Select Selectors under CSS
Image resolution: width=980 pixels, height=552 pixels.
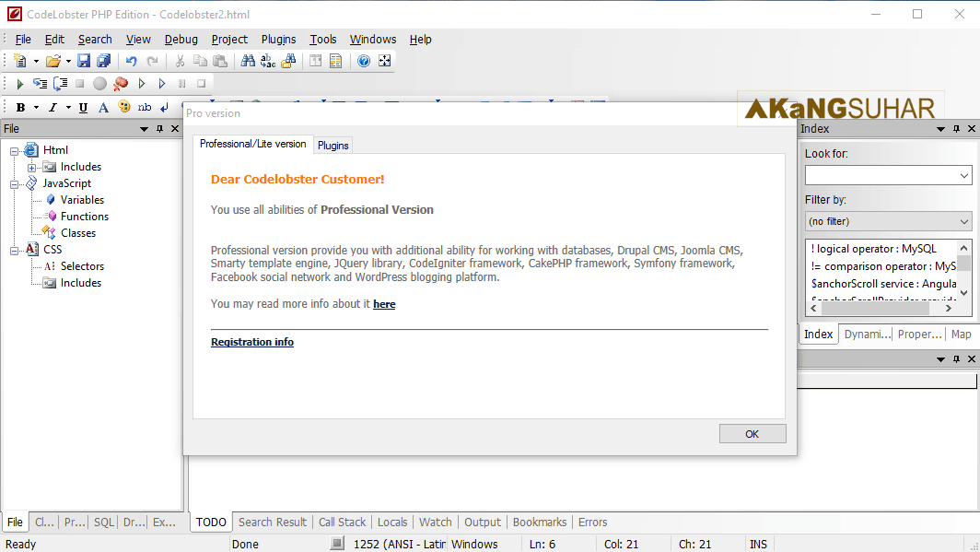[x=83, y=266]
